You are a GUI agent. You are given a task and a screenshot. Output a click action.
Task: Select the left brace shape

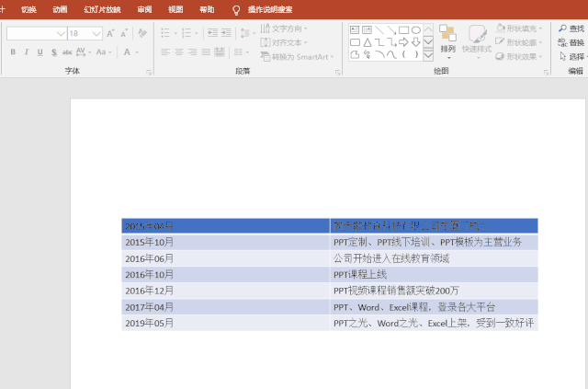404,55
